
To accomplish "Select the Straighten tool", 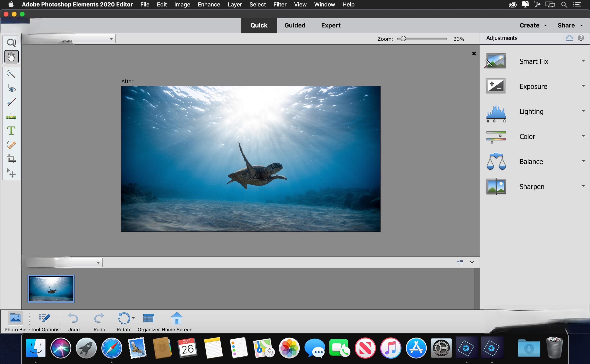I will 11,117.
